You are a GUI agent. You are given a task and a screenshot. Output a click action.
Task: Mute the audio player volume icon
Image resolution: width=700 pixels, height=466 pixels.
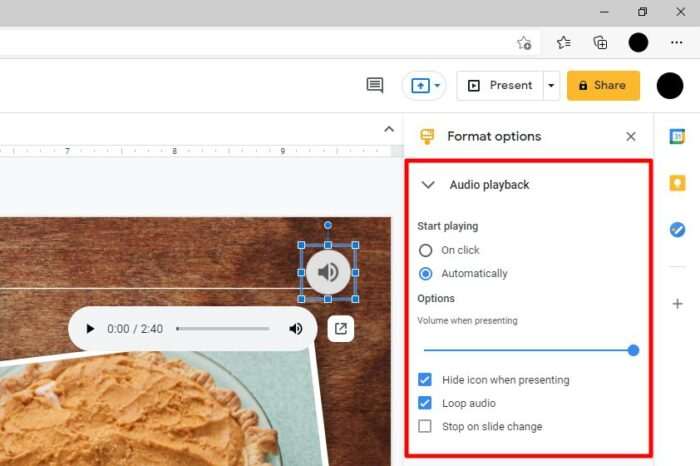point(296,329)
